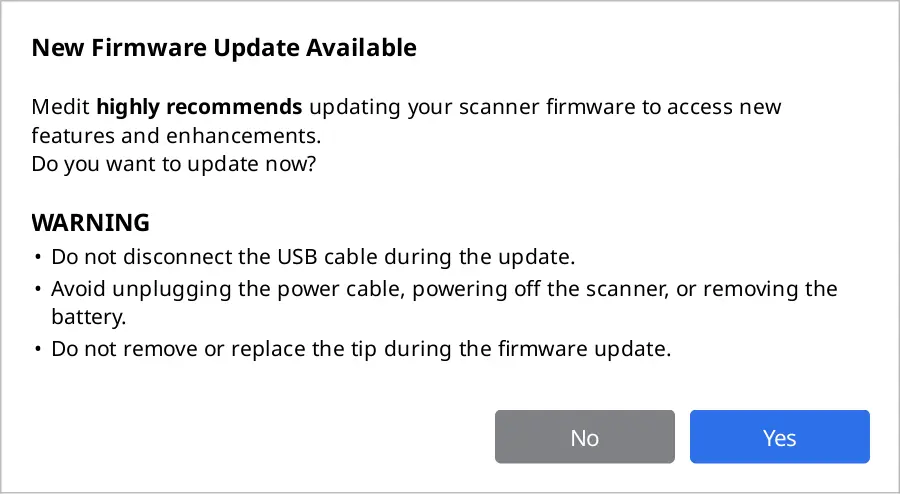
Task: Click the third warning bullet point dot
Action: tap(38, 351)
